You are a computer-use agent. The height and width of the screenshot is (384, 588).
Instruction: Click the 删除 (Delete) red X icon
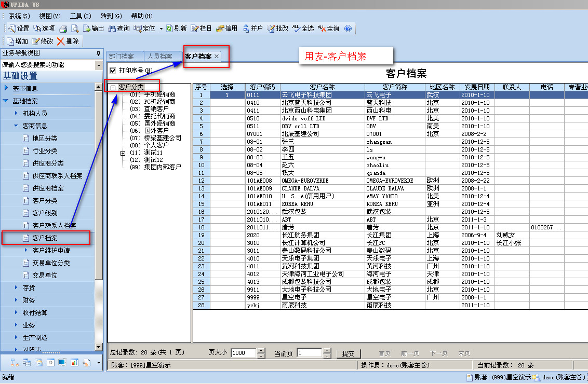pos(61,42)
